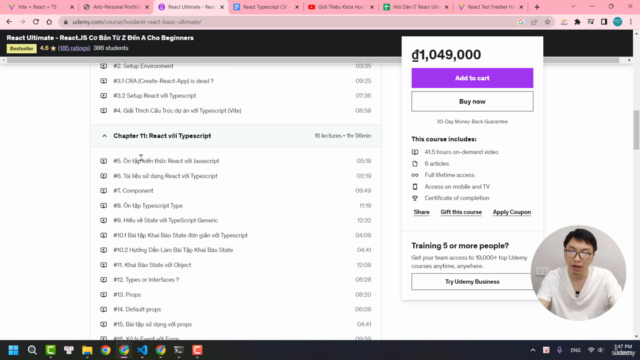The width and height of the screenshot is (640, 360).
Task: Open the Windows Start menu
Action: click(13, 350)
